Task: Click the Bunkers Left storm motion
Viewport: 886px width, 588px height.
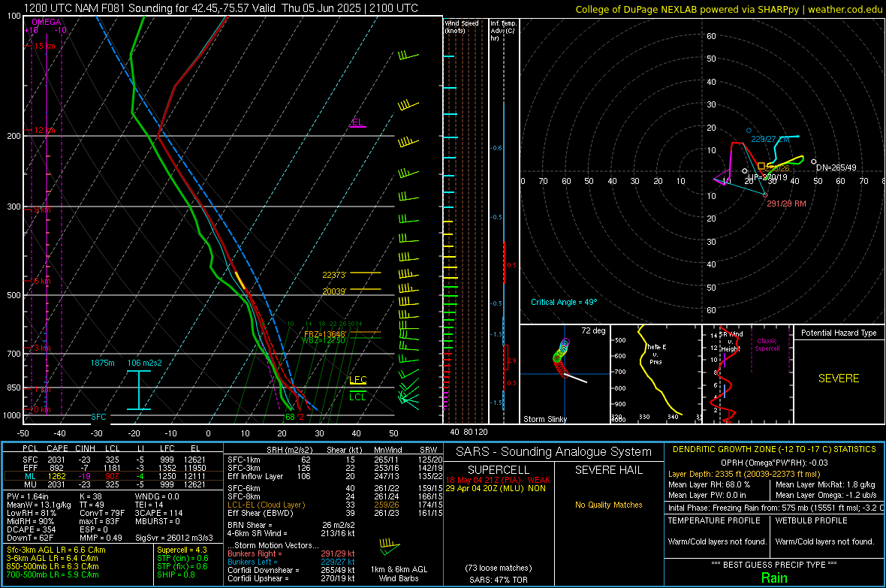Action: pyautogui.click(x=291, y=562)
